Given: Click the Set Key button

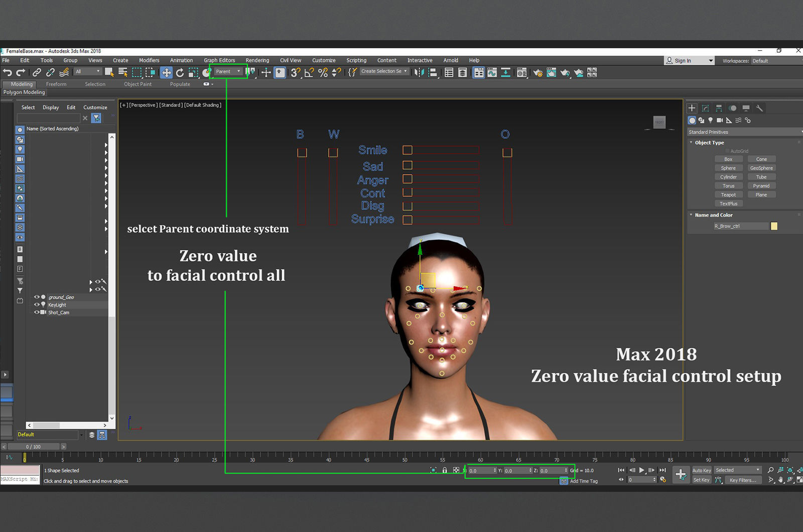Looking at the screenshot, I should 702,480.
